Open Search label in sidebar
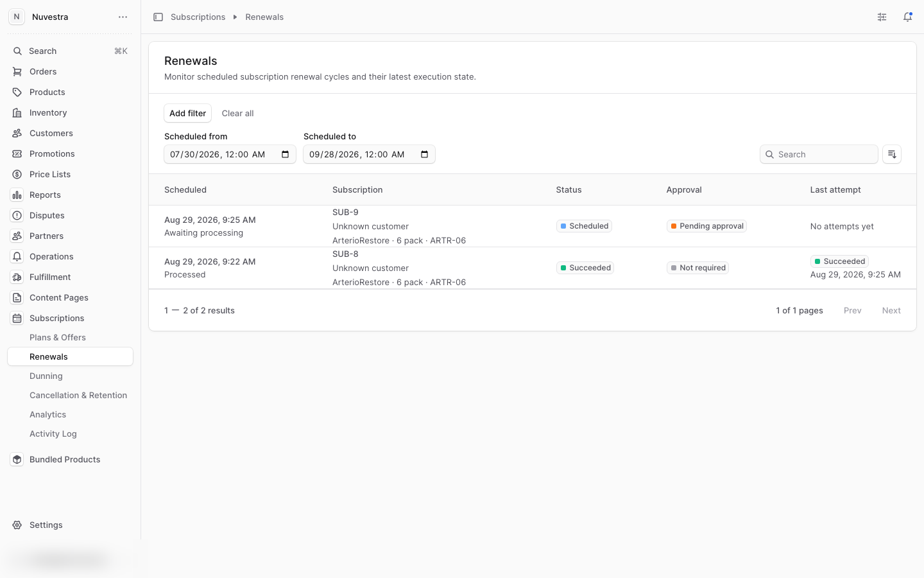Image resolution: width=924 pixels, height=578 pixels. click(x=43, y=51)
